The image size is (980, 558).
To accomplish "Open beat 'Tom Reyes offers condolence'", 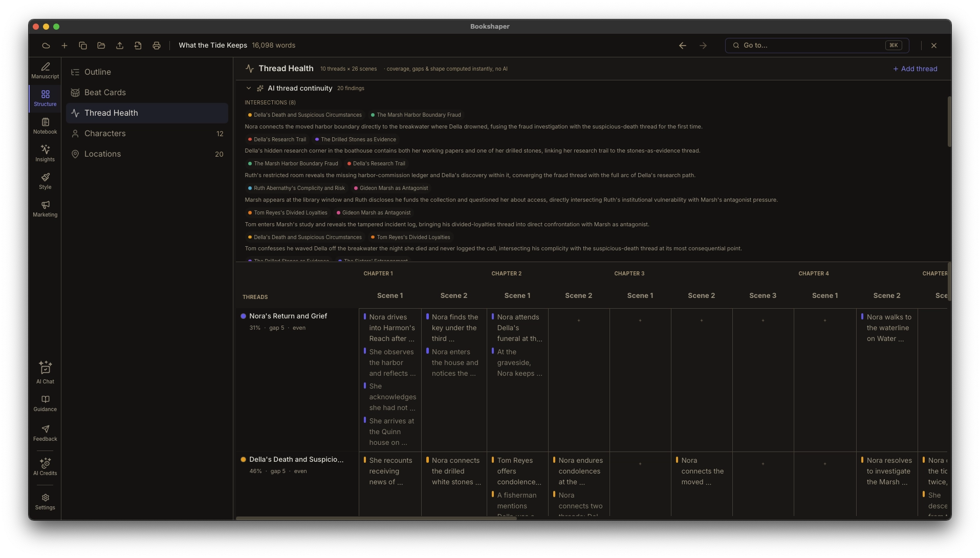I will pyautogui.click(x=517, y=471).
